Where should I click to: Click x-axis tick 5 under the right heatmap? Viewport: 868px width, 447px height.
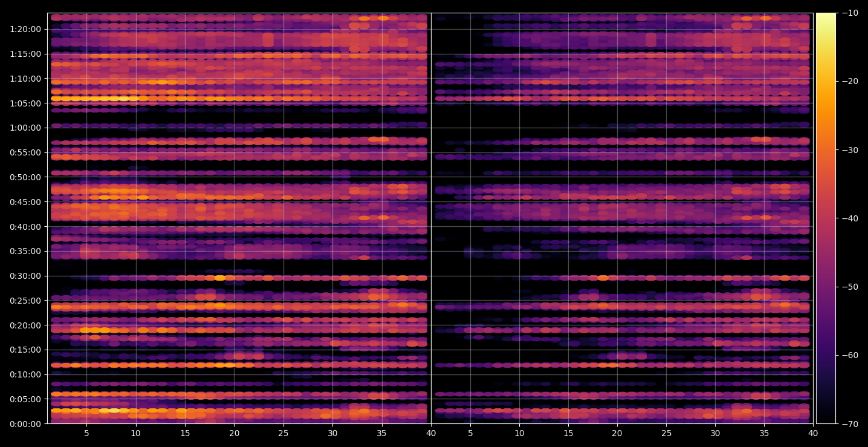(470, 434)
